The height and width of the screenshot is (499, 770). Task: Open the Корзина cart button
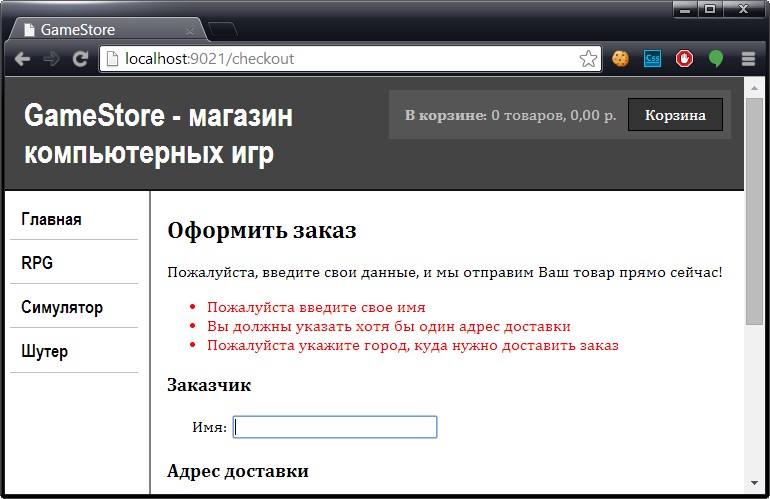tap(675, 115)
